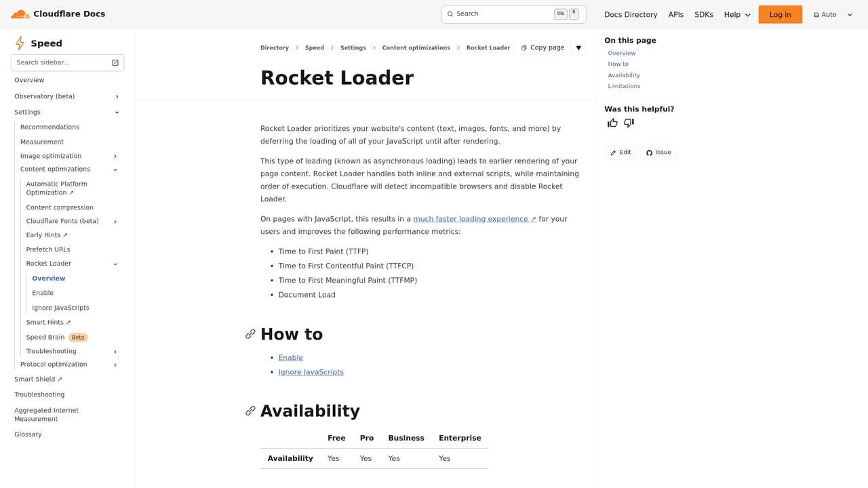Open the Help dropdown menu
The image size is (868, 488).
click(737, 14)
